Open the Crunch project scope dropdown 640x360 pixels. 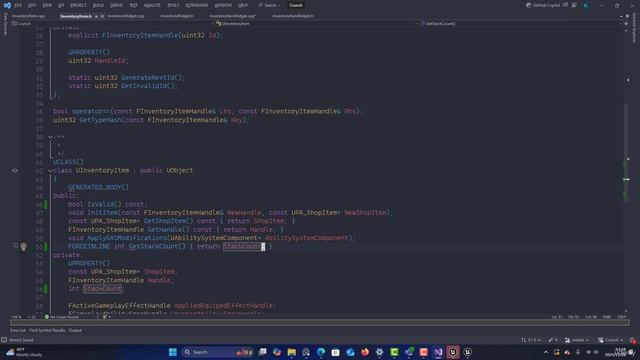pyautogui.click(x=112, y=24)
